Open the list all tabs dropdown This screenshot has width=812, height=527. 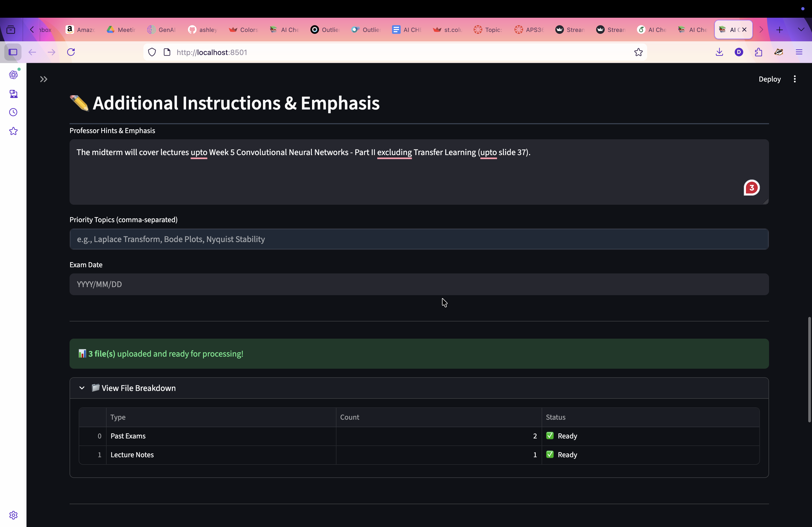coord(801,30)
